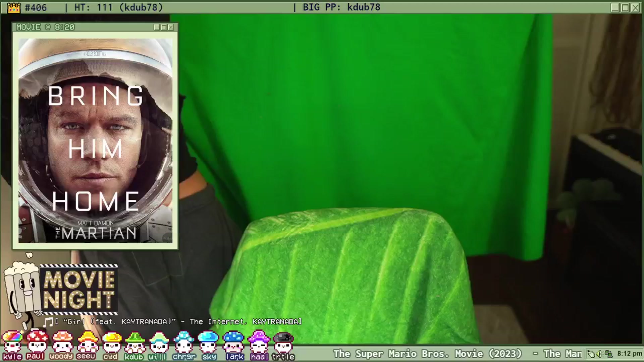This screenshot has width=644, height=362.
Task: Click the music note icon before song title
Action: tap(48, 322)
